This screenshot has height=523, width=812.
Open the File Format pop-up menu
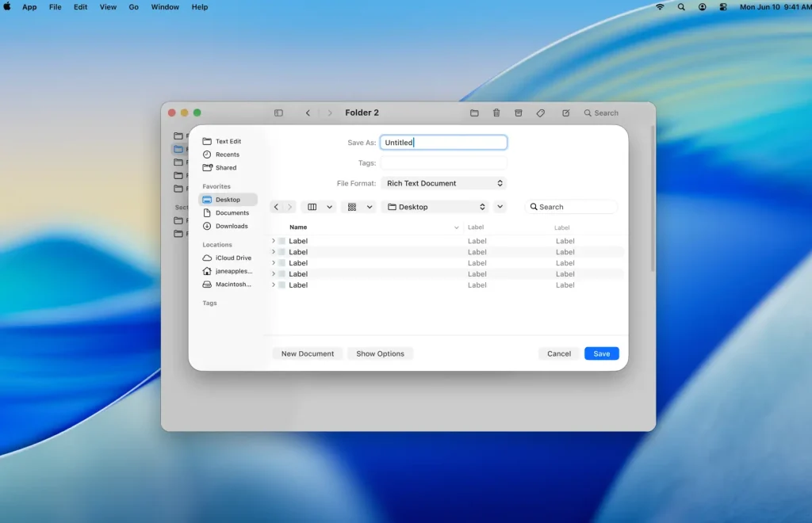tap(443, 183)
